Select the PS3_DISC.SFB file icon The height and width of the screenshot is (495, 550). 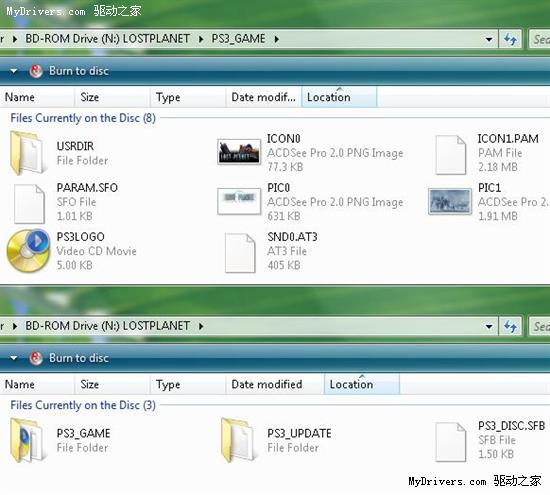point(451,442)
